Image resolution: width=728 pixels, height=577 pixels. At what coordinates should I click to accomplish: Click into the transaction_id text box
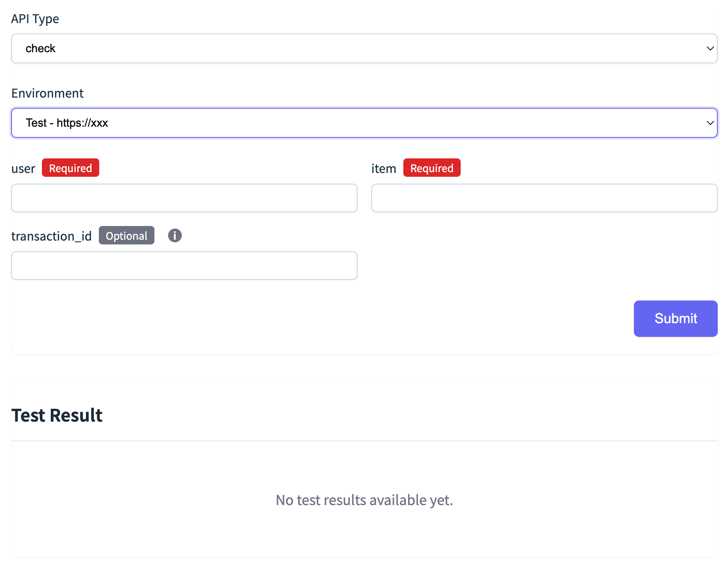coord(184,265)
